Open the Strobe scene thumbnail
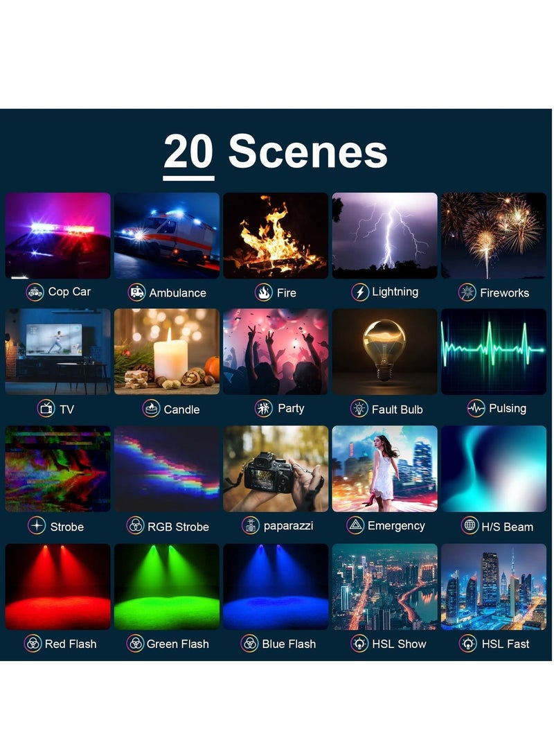The image size is (554, 756). [57, 468]
